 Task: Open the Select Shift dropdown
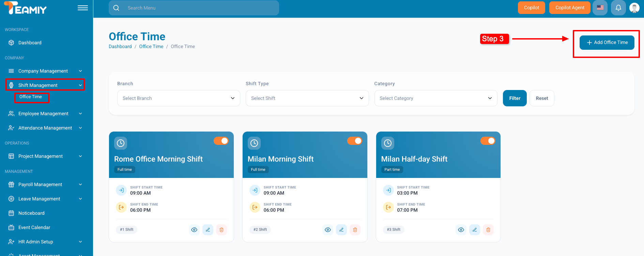click(x=307, y=98)
